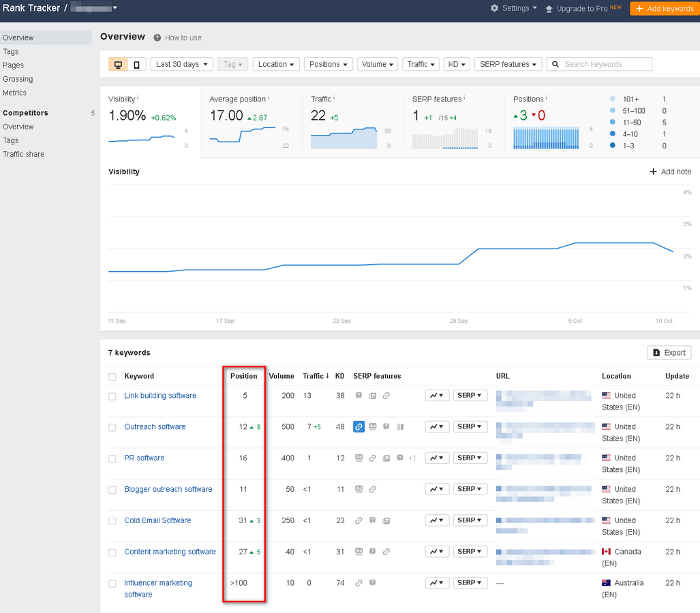Click the Positions metric info icon
The width and height of the screenshot is (700, 613).
click(x=546, y=97)
